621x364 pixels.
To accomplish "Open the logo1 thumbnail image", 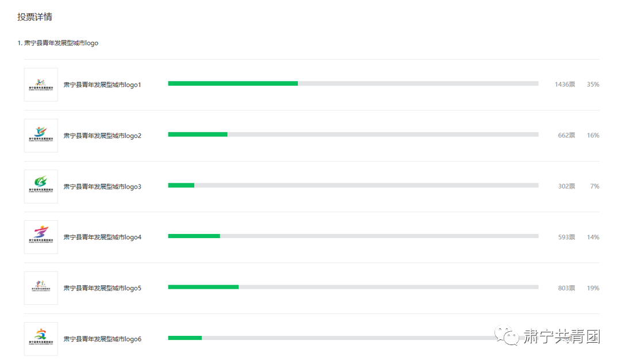I will coord(41,85).
